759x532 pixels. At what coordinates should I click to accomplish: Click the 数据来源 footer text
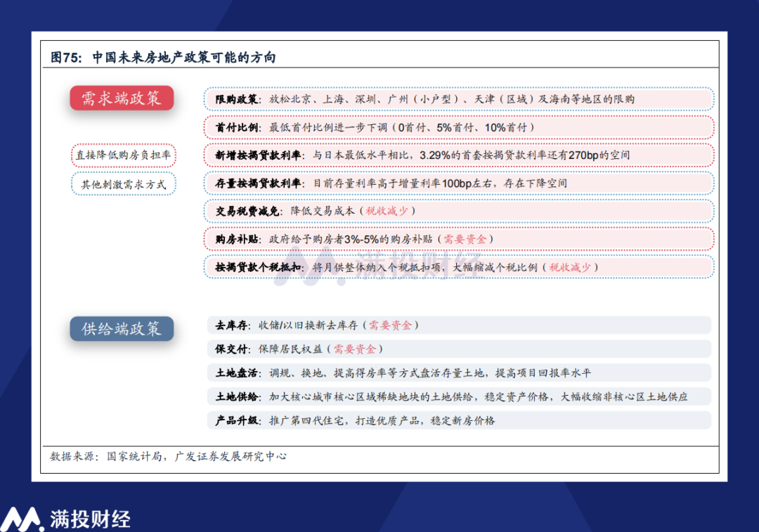pyautogui.click(x=168, y=457)
